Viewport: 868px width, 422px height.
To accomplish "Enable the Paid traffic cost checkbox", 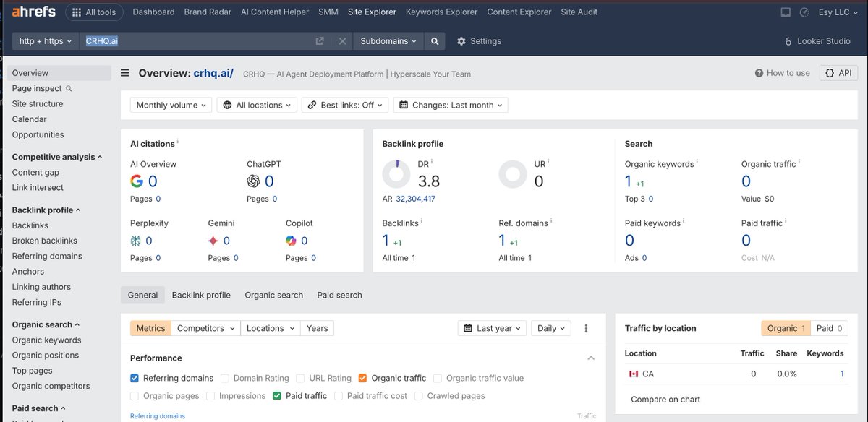I will click(x=338, y=396).
